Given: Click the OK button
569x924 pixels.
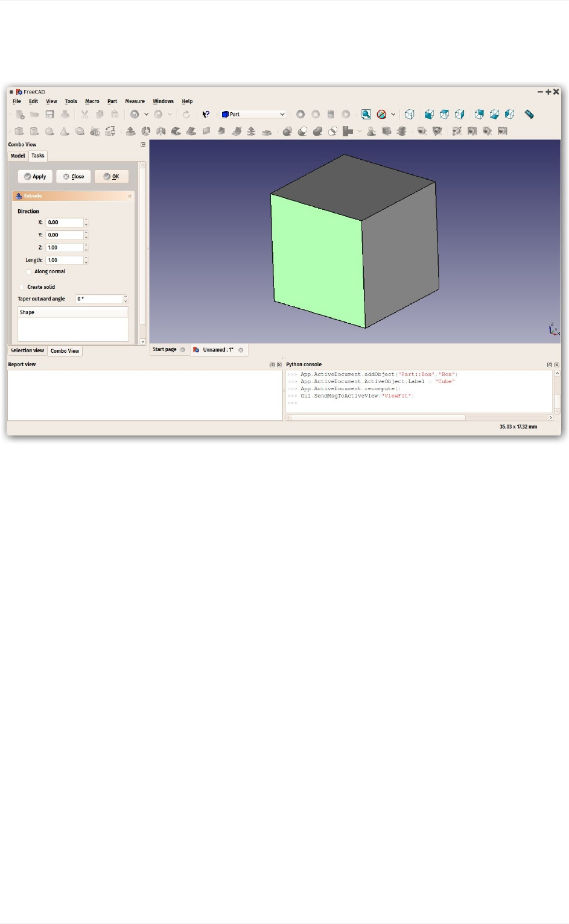Looking at the screenshot, I should (x=112, y=176).
